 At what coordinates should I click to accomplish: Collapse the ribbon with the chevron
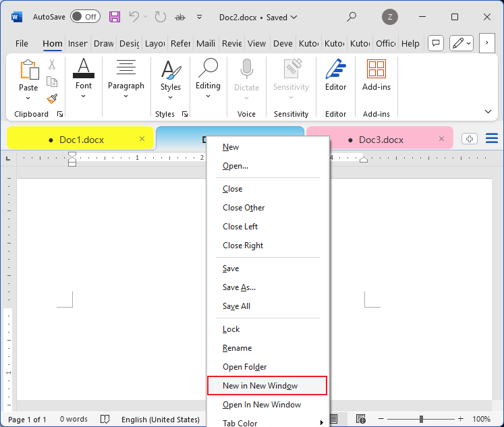click(488, 111)
